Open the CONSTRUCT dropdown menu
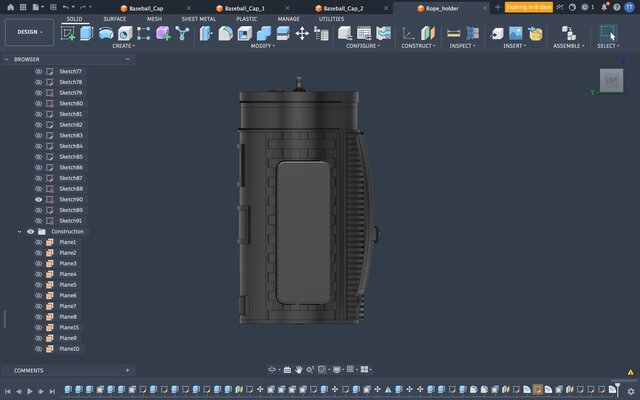This screenshot has width=640, height=400. tap(418, 46)
